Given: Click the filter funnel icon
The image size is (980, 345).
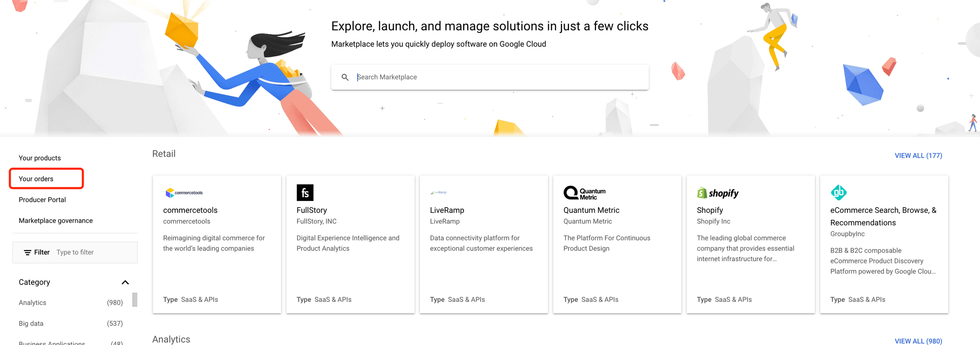Looking at the screenshot, I should 27,252.
